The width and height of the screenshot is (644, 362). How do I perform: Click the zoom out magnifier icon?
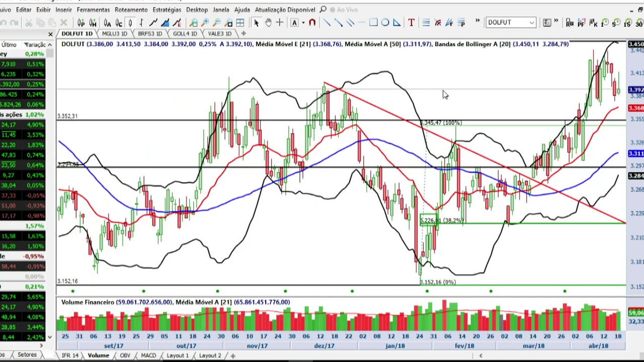[217, 23]
